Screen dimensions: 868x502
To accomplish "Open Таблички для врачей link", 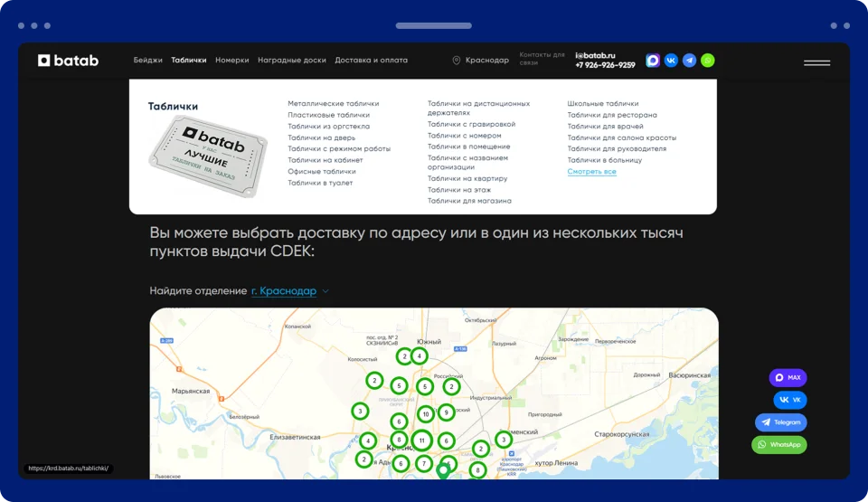I will click(605, 127).
